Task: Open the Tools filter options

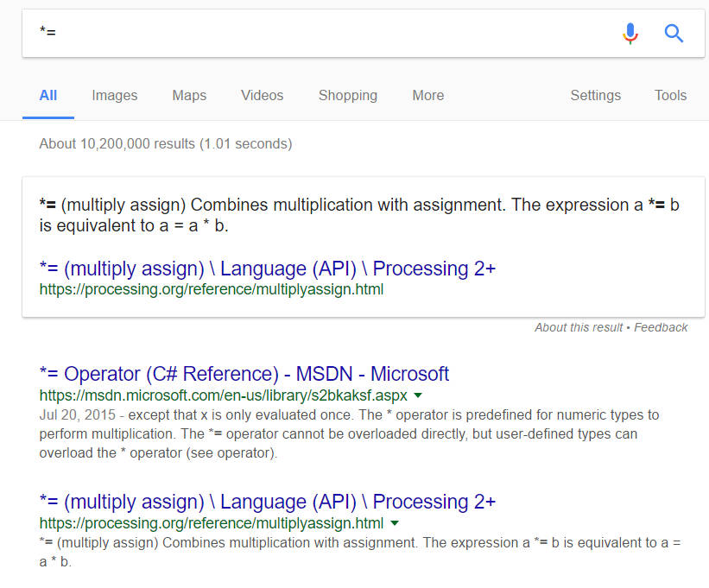Action: [x=670, y=95]
